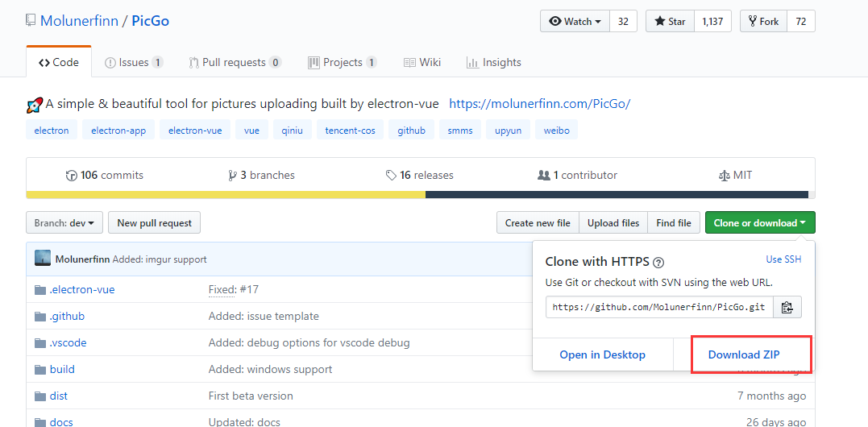Click the clone URL input field

click(659, 308)
